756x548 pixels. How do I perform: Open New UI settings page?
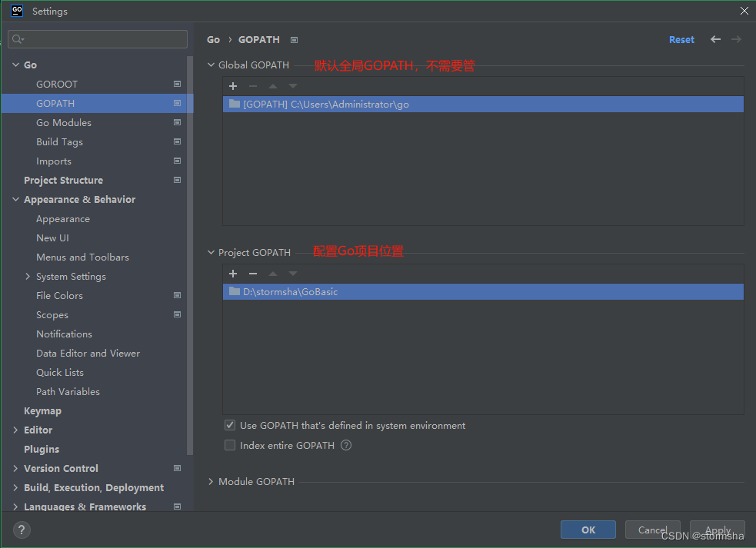tap(52, 237)
